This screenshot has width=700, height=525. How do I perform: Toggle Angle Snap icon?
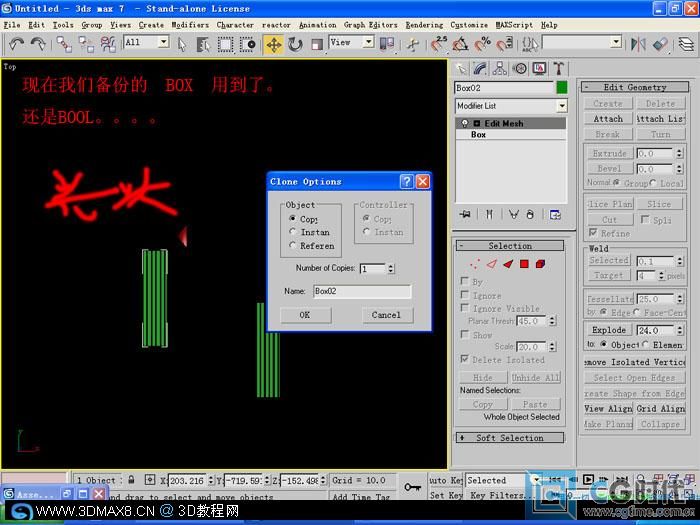[x=461, y=44]
